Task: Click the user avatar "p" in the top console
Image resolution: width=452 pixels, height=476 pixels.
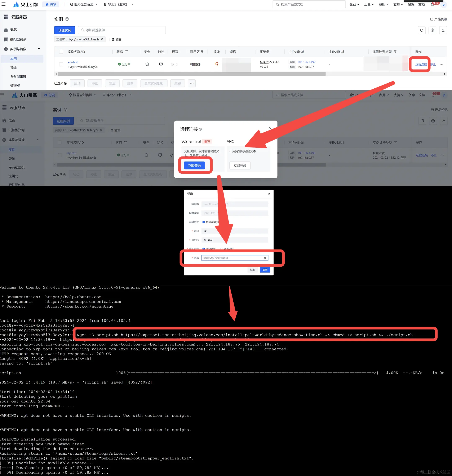Action: (444, 5)
